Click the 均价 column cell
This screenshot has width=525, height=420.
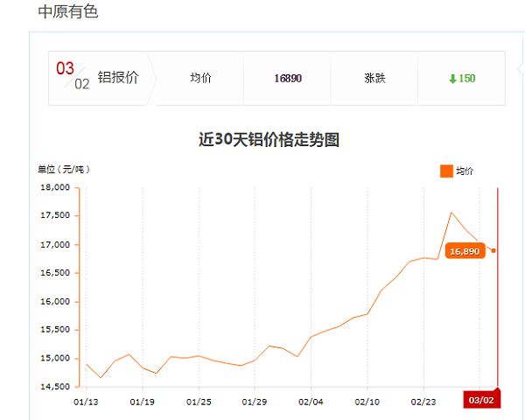[200, 78]
